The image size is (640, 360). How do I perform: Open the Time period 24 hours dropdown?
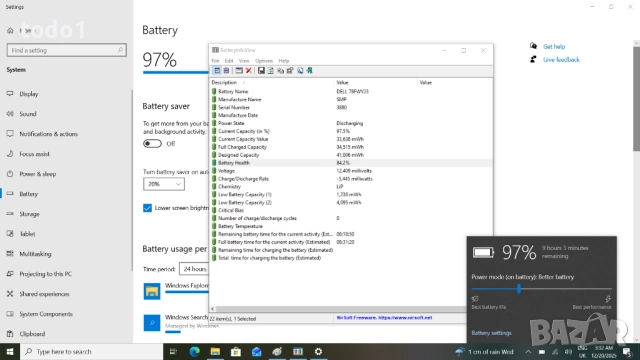[x=194, y=269]
